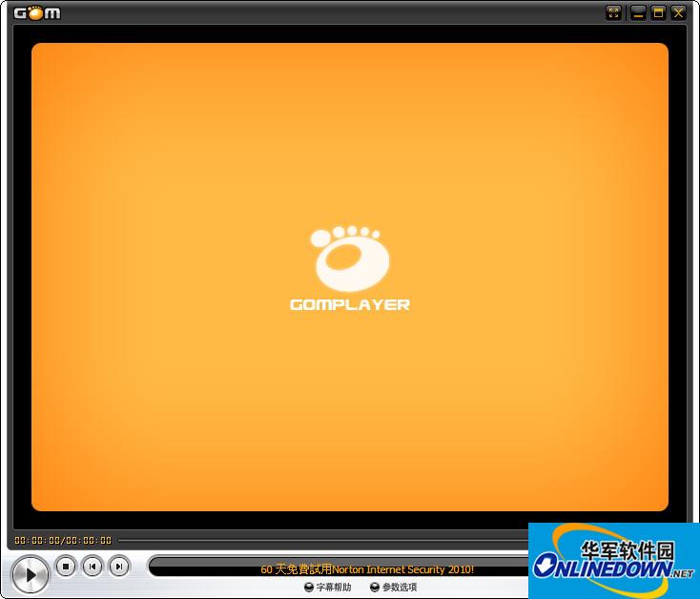This screenshot has height=599, width=700.
Task: Open the 字幕帮助 subtitle help link
Action: [328, 587]
